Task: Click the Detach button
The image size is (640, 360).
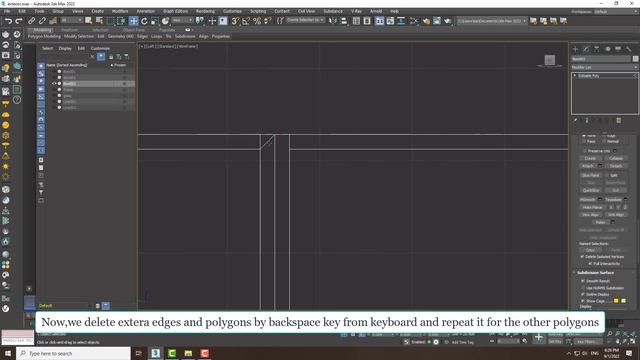Action: (x=616, y=166)
